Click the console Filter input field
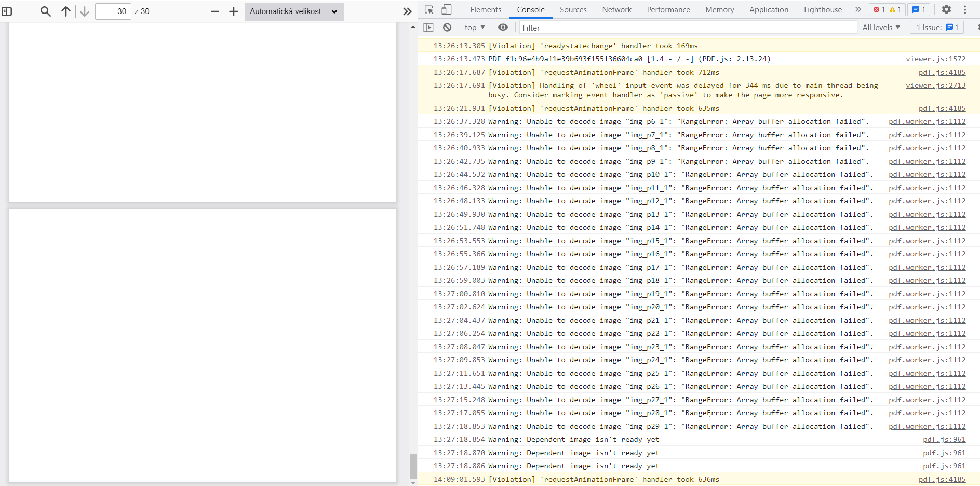Image resolution: width=980 pixels, height=486 pixels. tap(623, 28)
